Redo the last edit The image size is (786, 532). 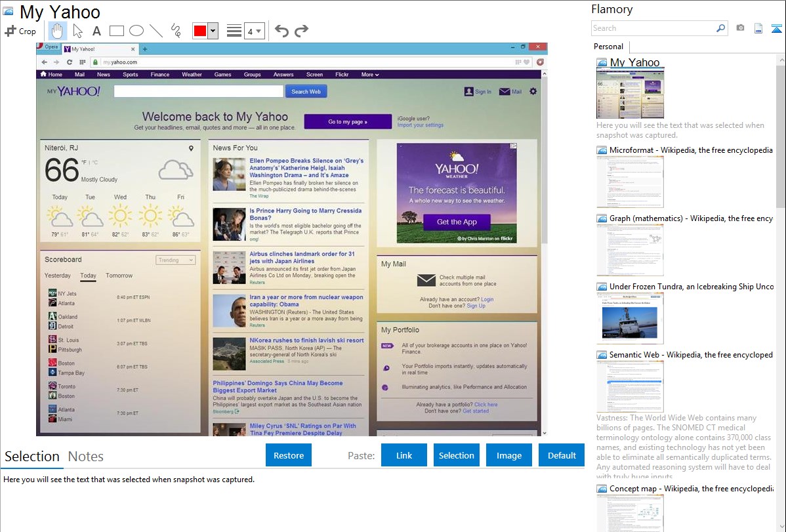(x=301, y=31)
